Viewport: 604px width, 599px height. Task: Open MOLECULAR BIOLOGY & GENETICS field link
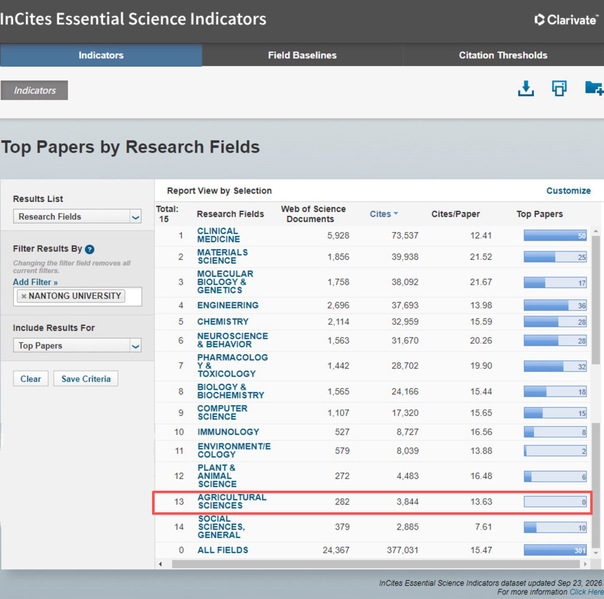pyautogui.click(x=225, y=282)
